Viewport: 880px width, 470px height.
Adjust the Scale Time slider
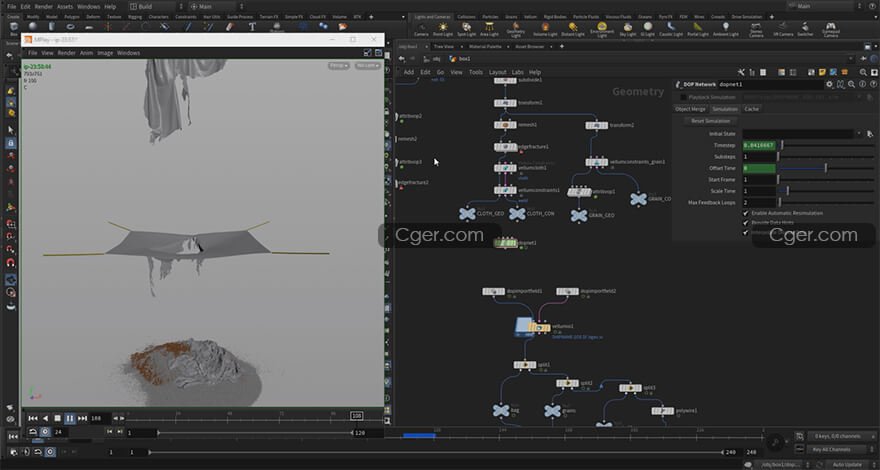point(826,191)
